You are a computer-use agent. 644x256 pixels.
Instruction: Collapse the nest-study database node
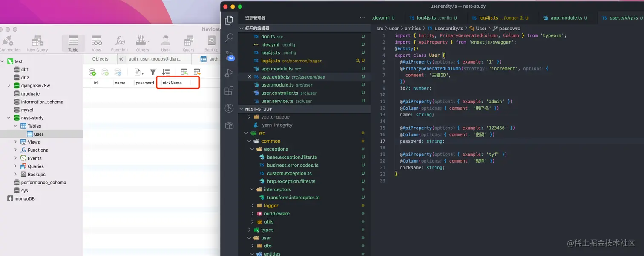pyautogui.click(x=9, y=118)
